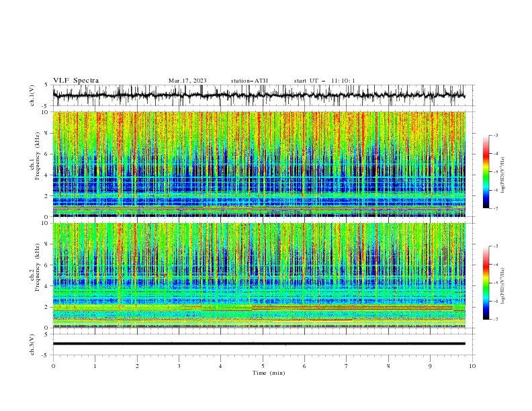Click the ch.1 spectrogram color scale bar

[486, 172]
